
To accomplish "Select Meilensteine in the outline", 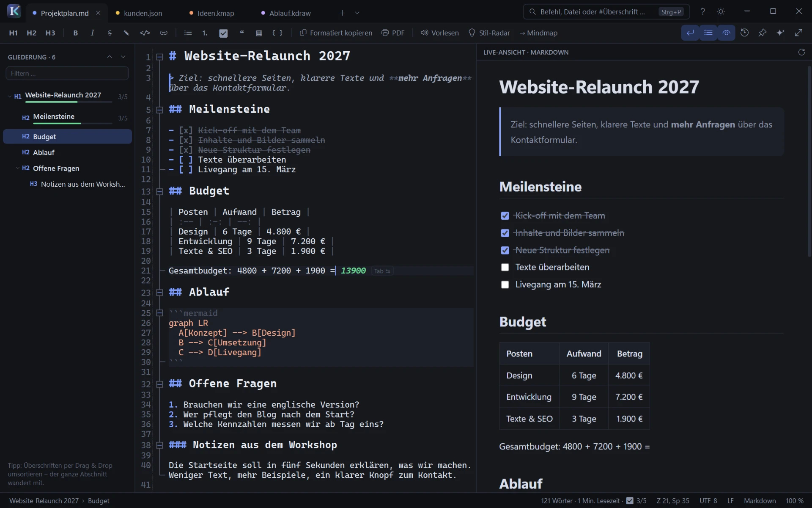I will [x=67, y=117].
